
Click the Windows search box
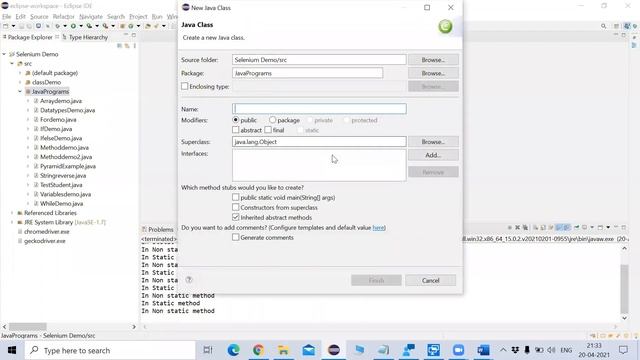pos(110,350)
